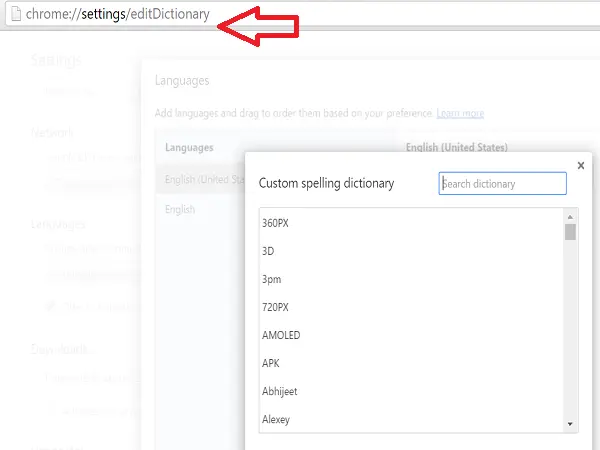This screenshot has width=600, height=450.
Task: Click scrollbar down arrow in dictionary list
Action: coord(570,424)
